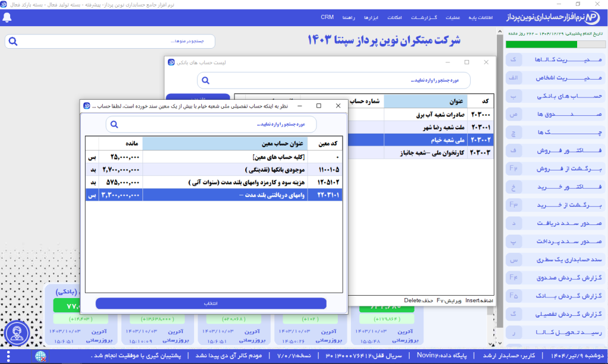
Task: Click the F2 badge for برگشت از فروش
Action: [x=514, y=169]
